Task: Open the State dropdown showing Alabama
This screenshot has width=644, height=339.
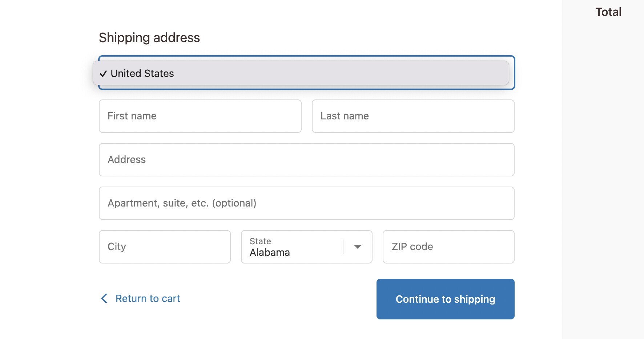Action: pyautogui.click(x=294, y=247)
